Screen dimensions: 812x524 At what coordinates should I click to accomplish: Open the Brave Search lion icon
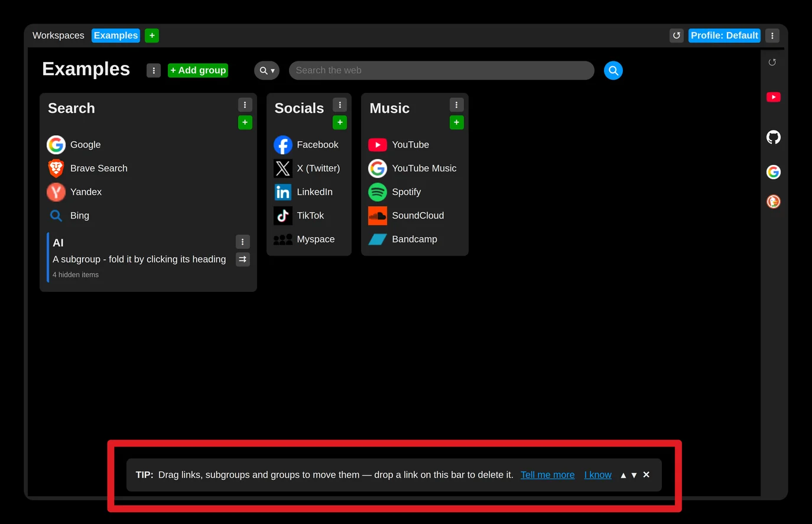point(56,168)
